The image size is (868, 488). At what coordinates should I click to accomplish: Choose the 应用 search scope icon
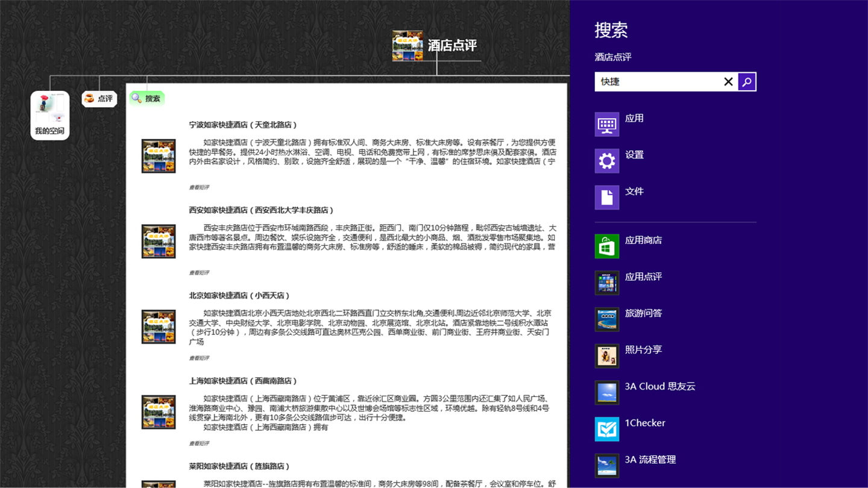coord(607,125)
